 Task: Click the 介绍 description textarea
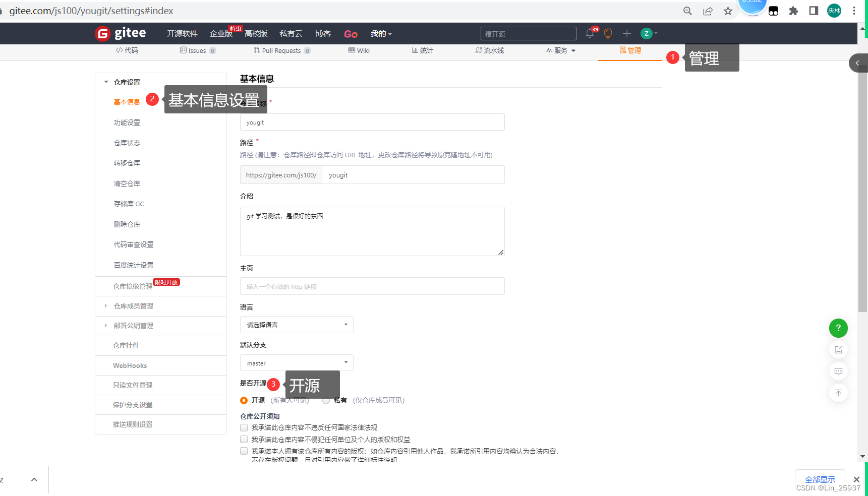(372, 231)
